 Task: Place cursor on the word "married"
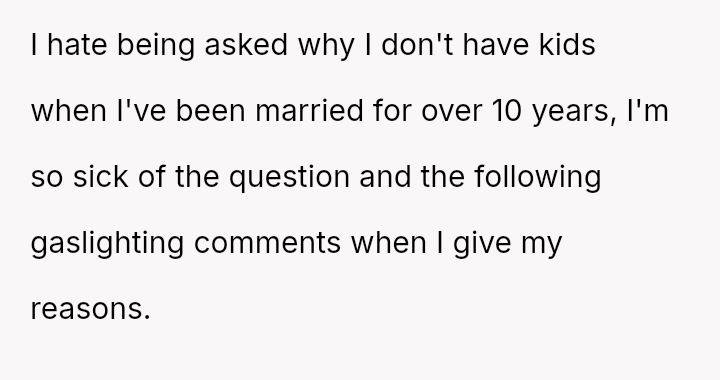coord(309,111)
